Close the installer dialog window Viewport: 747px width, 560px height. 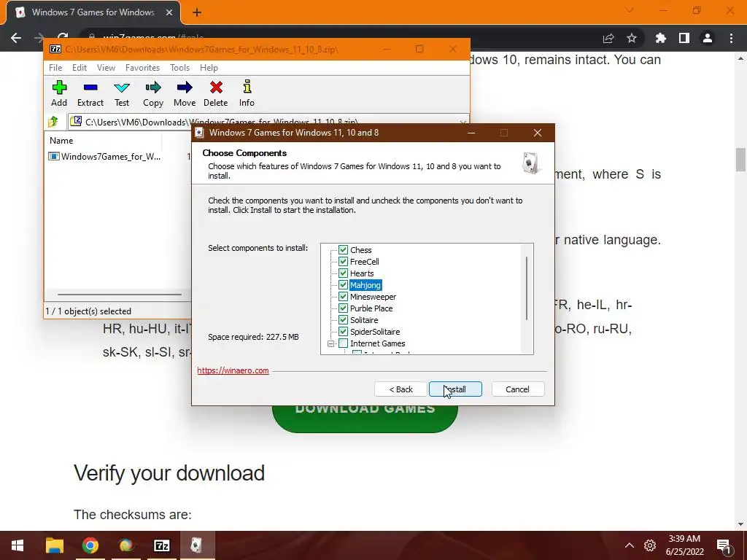click(538, 133)
